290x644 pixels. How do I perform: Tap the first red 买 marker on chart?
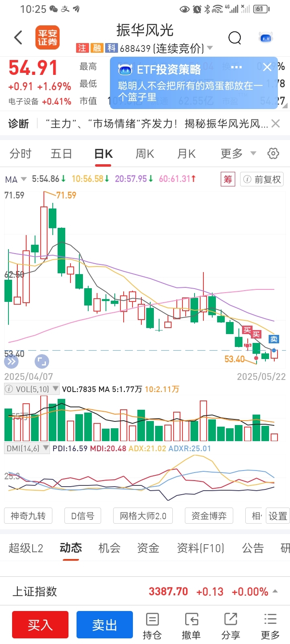click(x=247, y=330)
